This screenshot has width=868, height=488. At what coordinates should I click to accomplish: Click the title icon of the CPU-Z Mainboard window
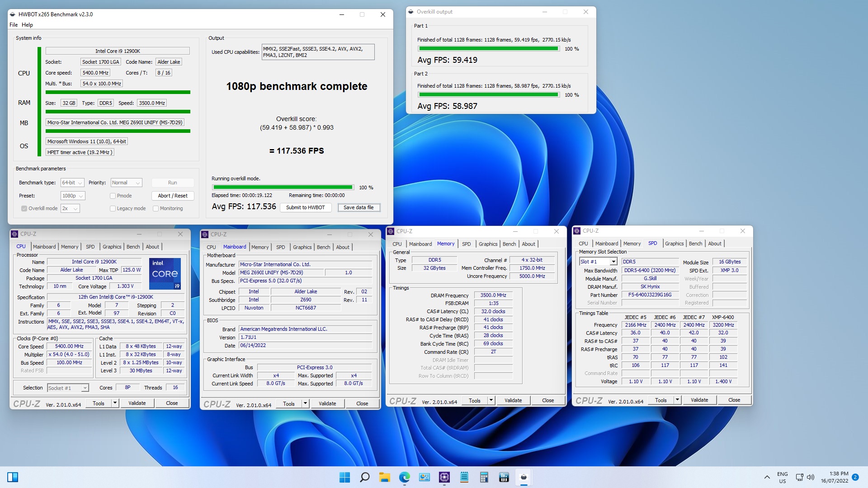(205, 235)
